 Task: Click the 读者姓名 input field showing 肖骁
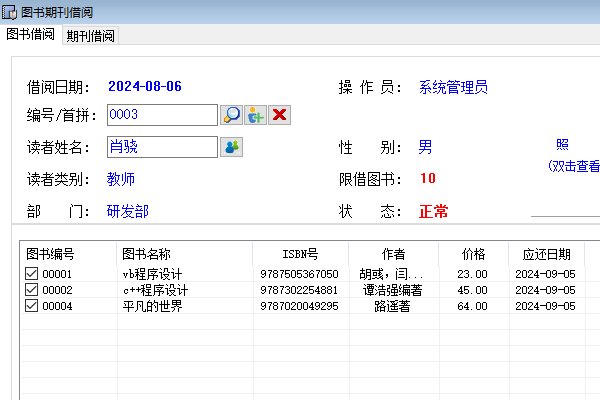162,147
